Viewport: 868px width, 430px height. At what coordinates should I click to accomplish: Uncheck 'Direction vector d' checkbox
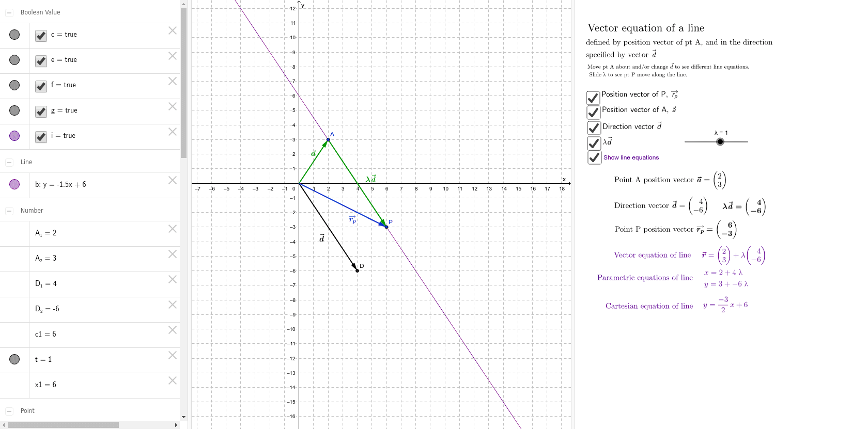point(594,128)
